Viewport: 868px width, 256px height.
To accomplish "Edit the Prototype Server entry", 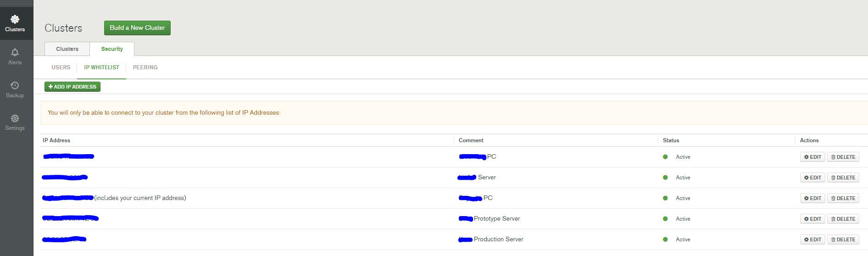I will point(812,219).
